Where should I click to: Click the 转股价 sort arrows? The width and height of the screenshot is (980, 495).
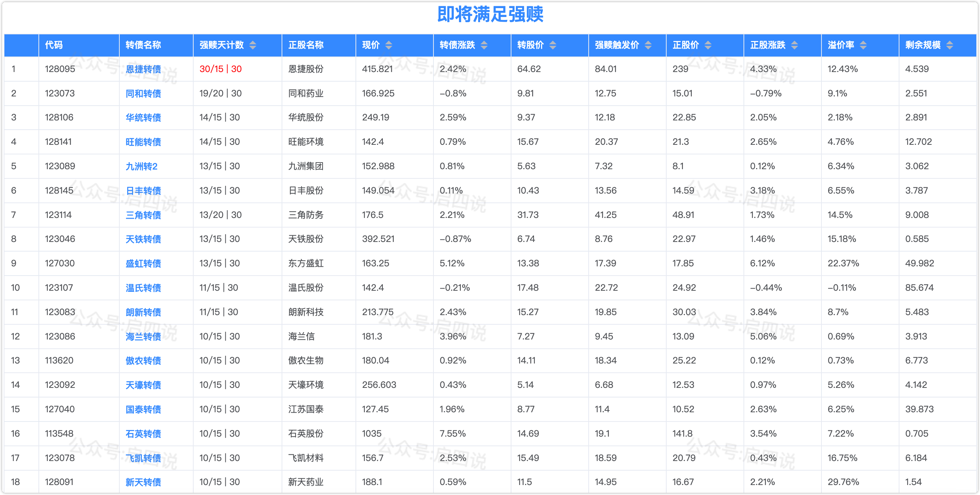pyautogui.click(x=553, y=45)
